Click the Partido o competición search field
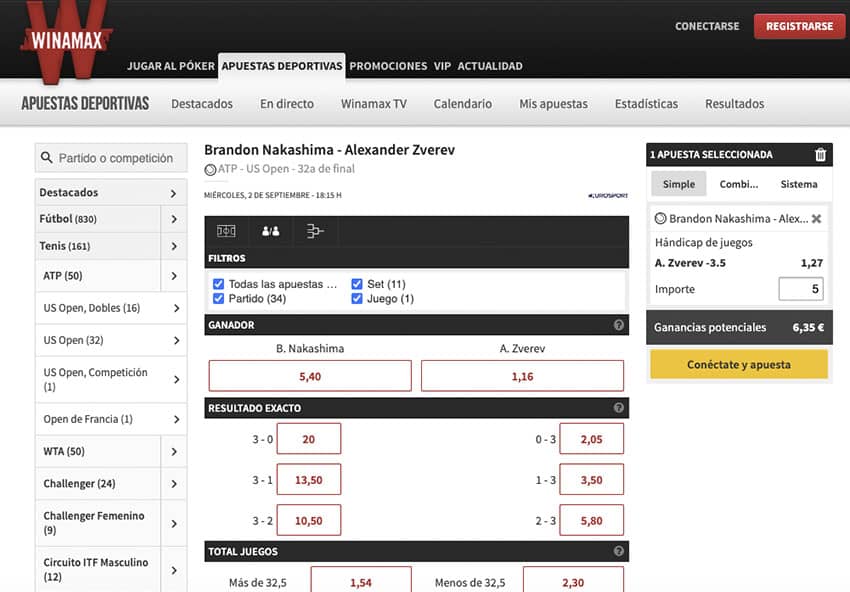Image resolution: width=850 pixels, height=592 pixels. coord(111,158)
